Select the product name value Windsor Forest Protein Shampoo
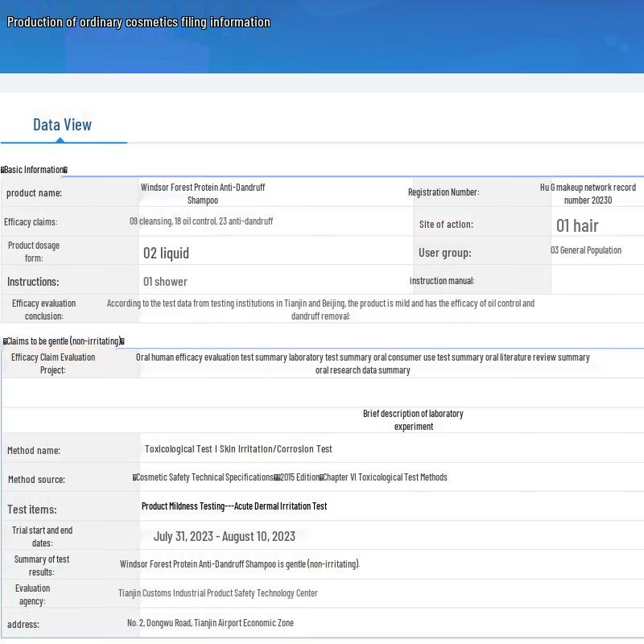Image resolution: width=644 pixels, height=644 pixels. (x=203, y=193)
